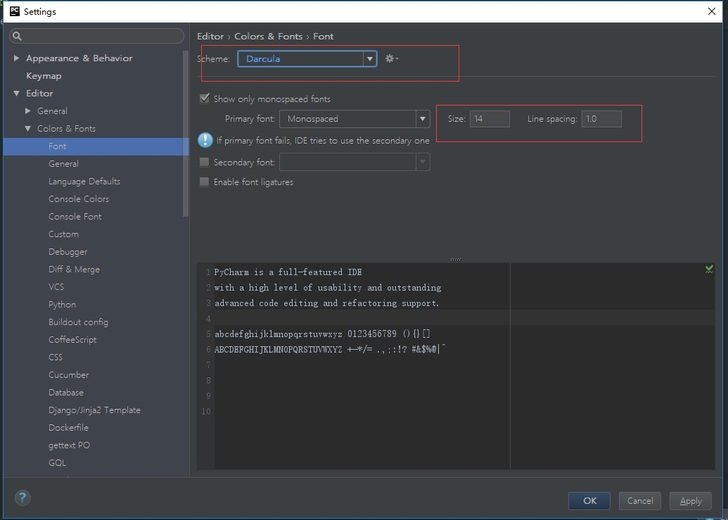The image size is (728, 520).
Task: Open GQL color settings
Action: (57, 463)
